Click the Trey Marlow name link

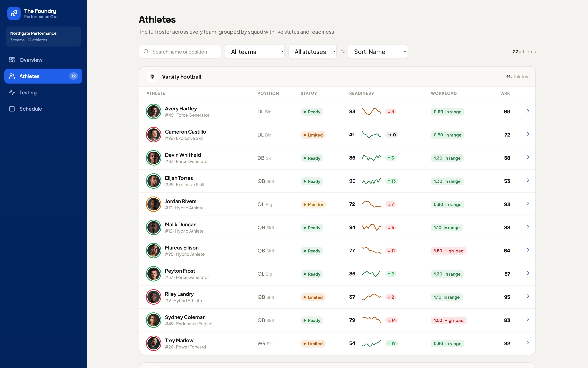pyautogui.click(x=179, y=340)
